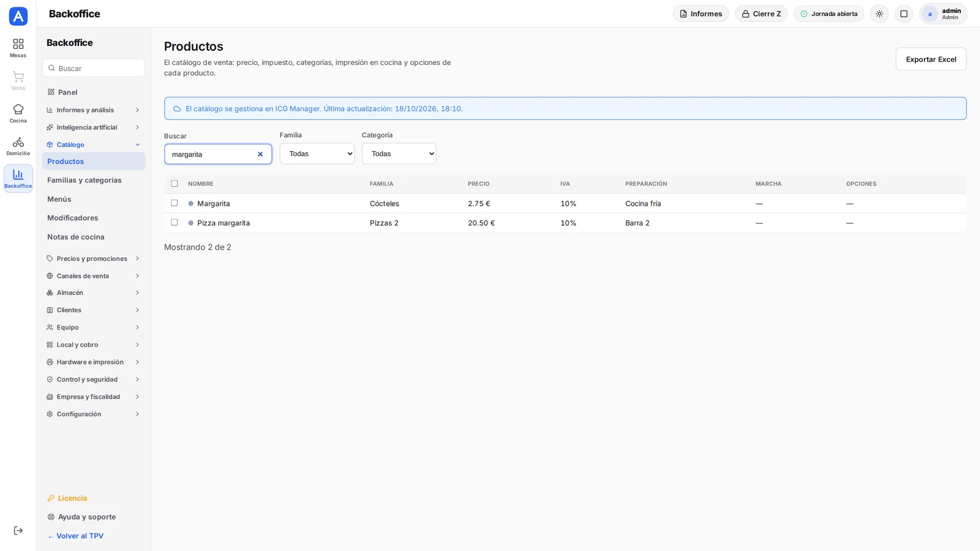Click the 20.50 € price cell
980x551 pixels.
click(481, 223)
